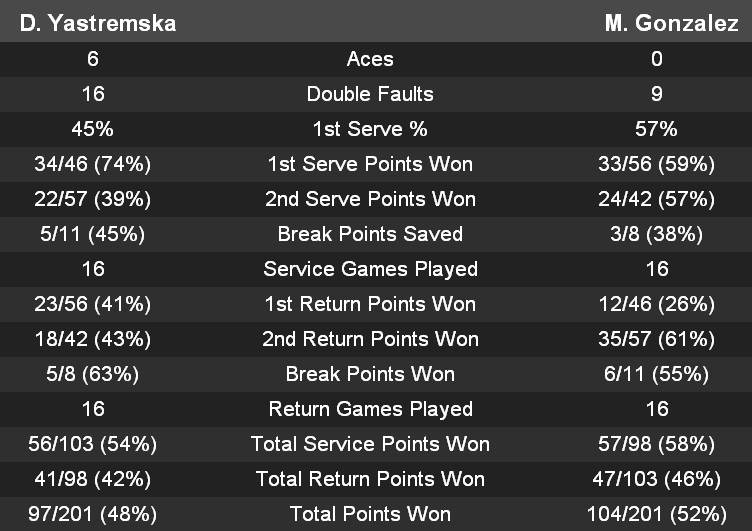
Task: Click the 1st Serve Points Won label
Action: (x=370, y=164)
